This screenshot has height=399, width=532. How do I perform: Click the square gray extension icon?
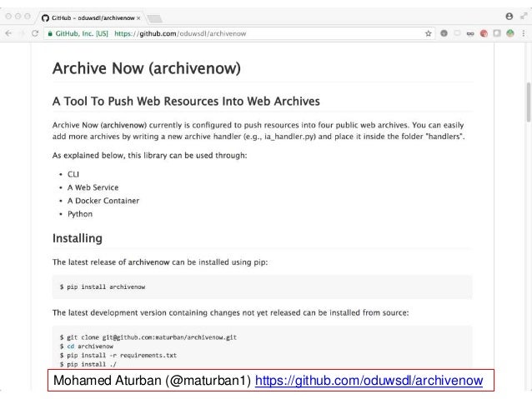point(497,33)
